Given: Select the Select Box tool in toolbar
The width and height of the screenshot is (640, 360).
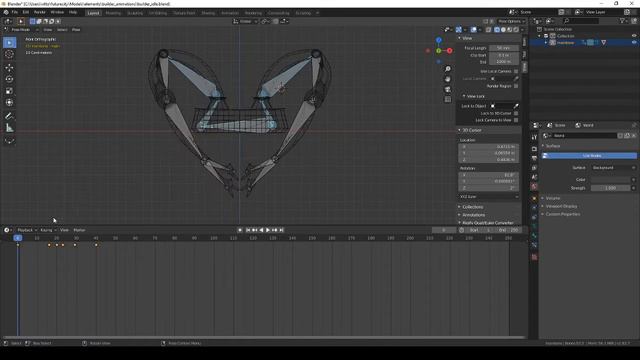Looking at the screenshot, I should (10, 42).
